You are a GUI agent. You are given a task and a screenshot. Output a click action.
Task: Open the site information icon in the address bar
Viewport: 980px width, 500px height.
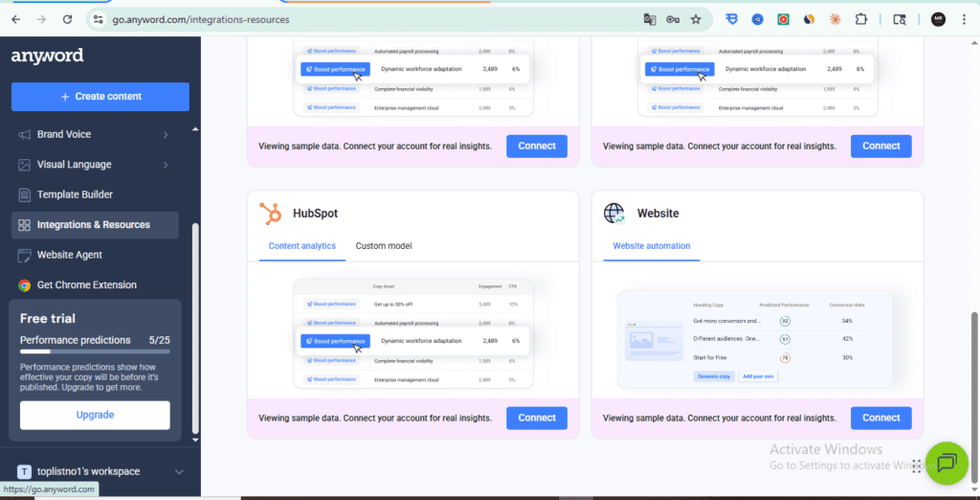click(99, 19)
